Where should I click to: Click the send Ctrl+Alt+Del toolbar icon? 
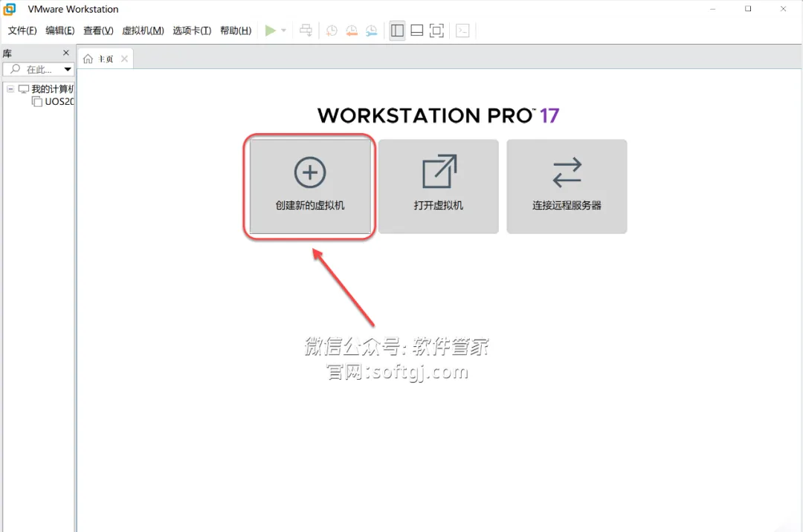click(306, 30)
